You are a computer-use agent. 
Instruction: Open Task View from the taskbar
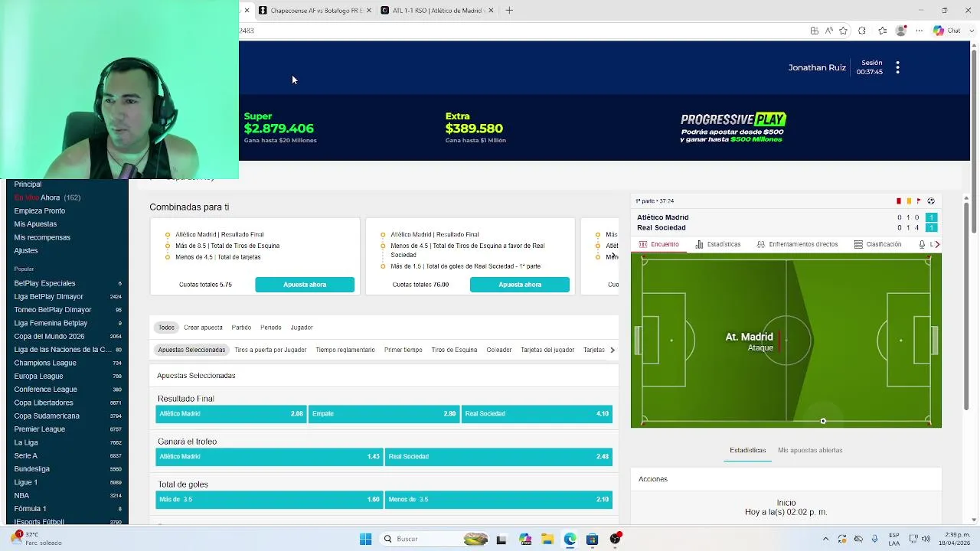501,539
